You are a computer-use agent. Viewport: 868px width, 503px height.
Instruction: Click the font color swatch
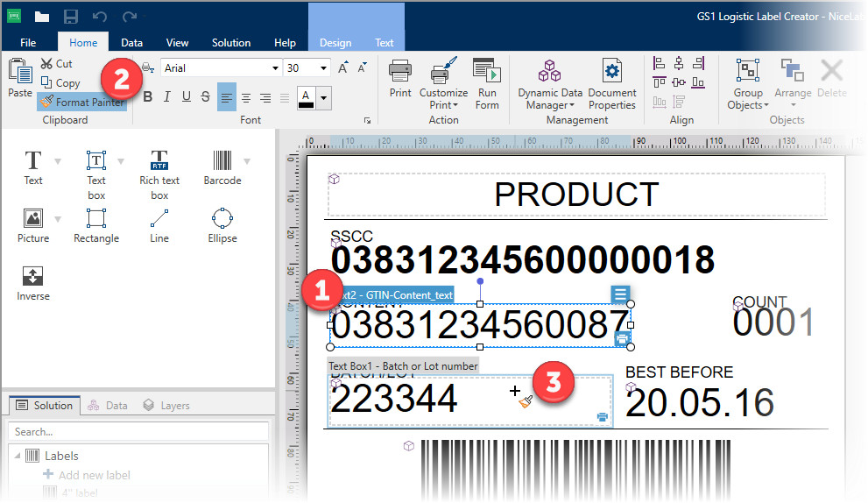306,97
